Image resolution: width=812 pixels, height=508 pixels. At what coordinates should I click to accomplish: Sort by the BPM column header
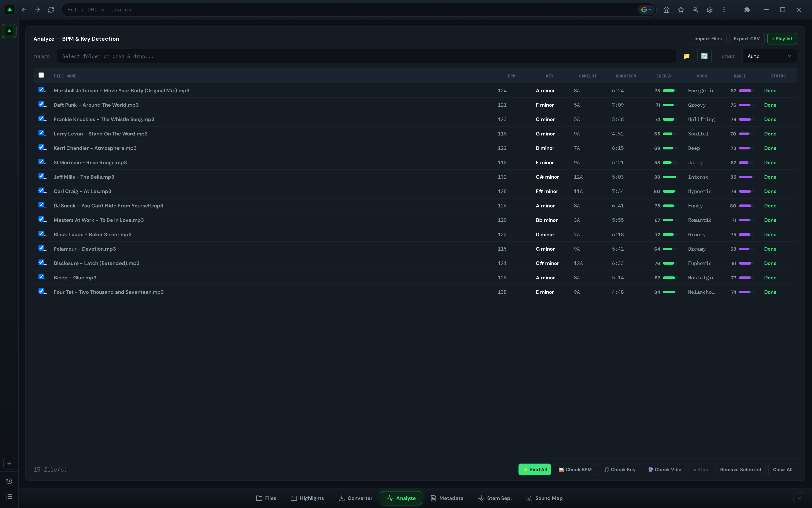click(x=512, y=76)
